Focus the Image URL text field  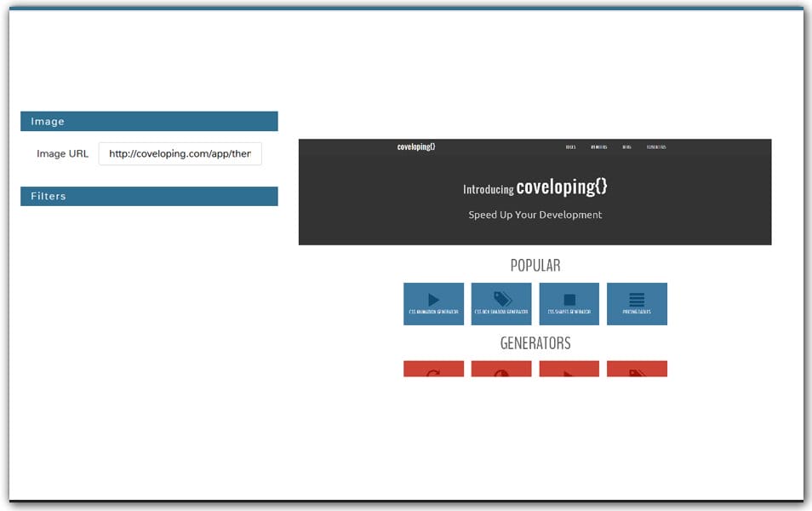pyautogui.click(x=180, y=154)
